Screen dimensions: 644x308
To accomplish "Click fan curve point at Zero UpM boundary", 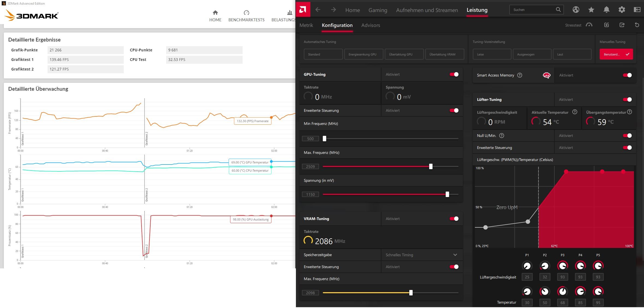I will click(x=528, y=222).
